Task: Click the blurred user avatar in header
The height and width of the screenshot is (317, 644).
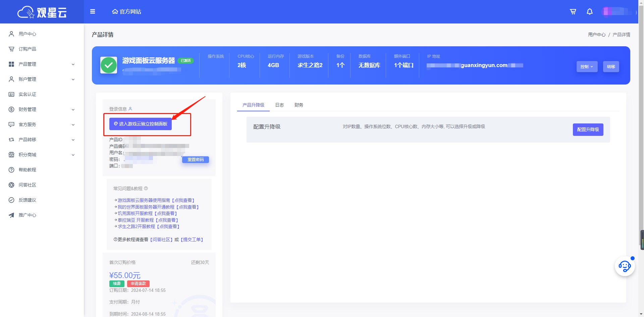Action: tap(607, 11)
